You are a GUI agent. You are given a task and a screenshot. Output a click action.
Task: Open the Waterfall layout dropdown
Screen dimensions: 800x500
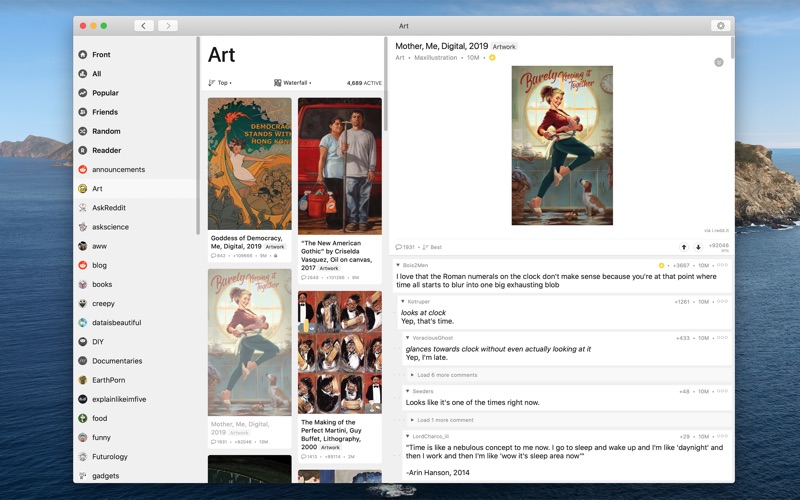pos(292,83)
